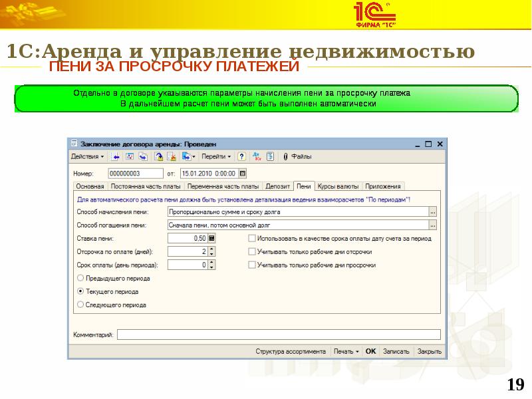Check Учитывать только рабочие дни просрочки
This screenshot has width=532, height=399.
click(251, 265)
